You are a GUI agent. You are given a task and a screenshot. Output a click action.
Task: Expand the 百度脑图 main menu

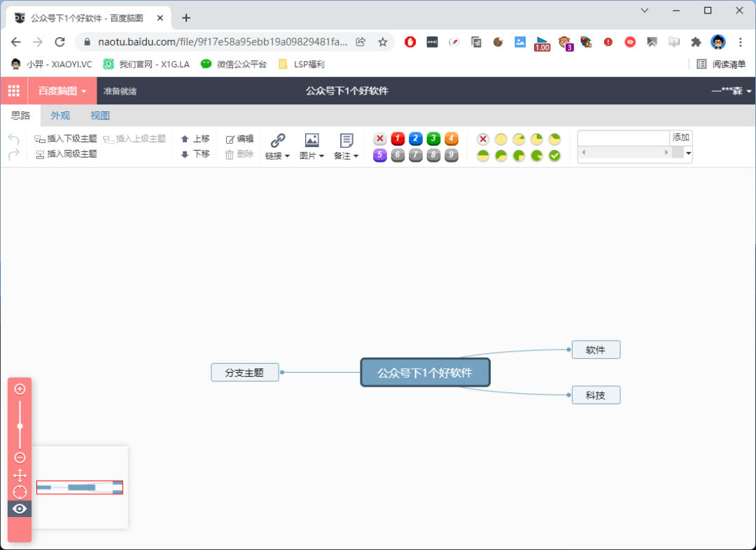pyautogui.click(x=62, y=91)
